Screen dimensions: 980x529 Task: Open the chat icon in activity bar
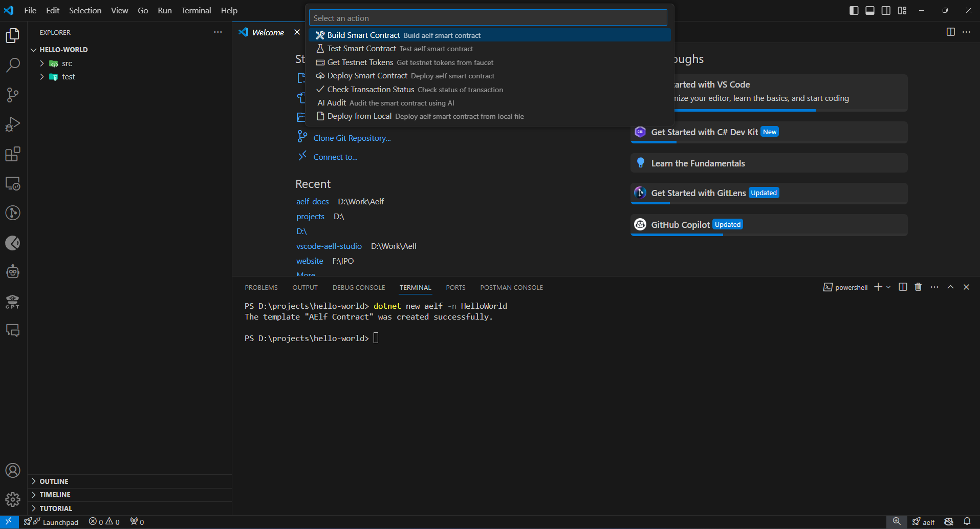[13, 330]
